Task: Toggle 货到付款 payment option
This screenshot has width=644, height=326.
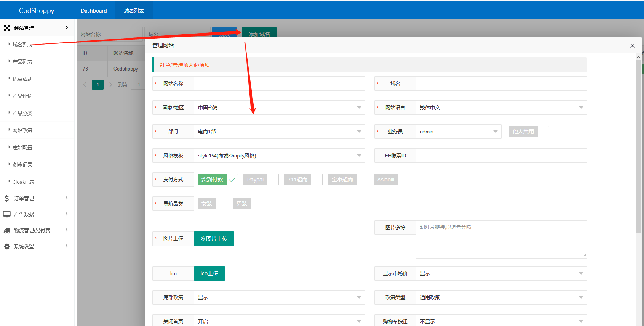Action: [x=218, y=180]
